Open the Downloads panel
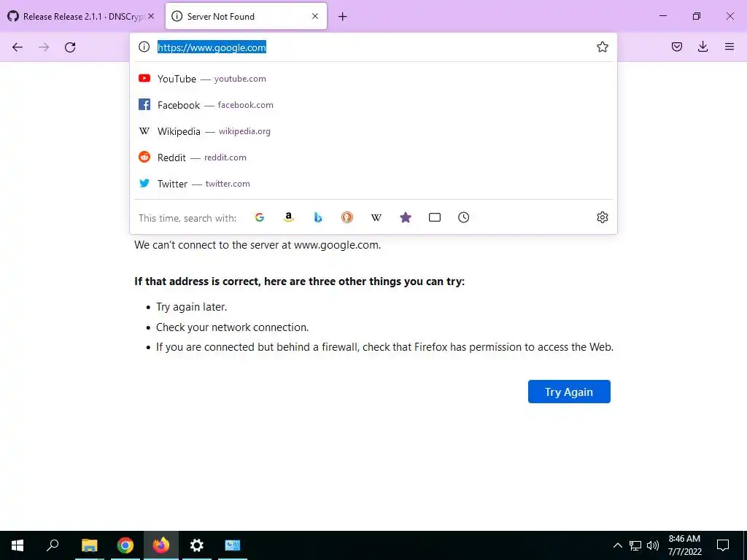The image size is (747, 560). [x=703, y=47]
